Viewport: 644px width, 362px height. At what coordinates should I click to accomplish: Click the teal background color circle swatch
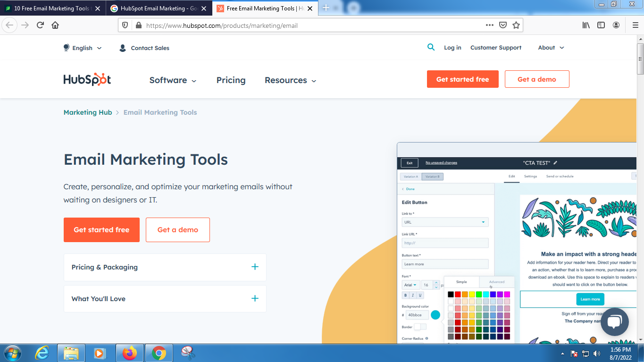435,315
